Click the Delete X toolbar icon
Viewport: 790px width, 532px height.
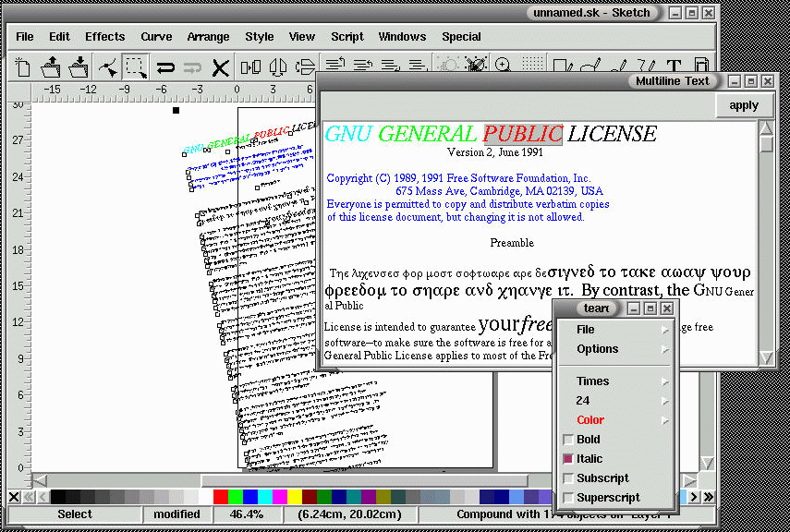220,67
